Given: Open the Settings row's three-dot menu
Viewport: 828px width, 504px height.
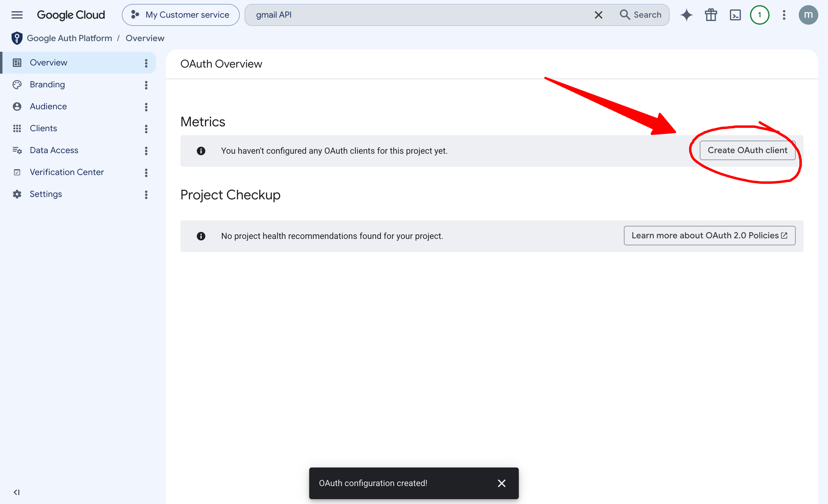Looking at the screenshot, I should (146, 194).
